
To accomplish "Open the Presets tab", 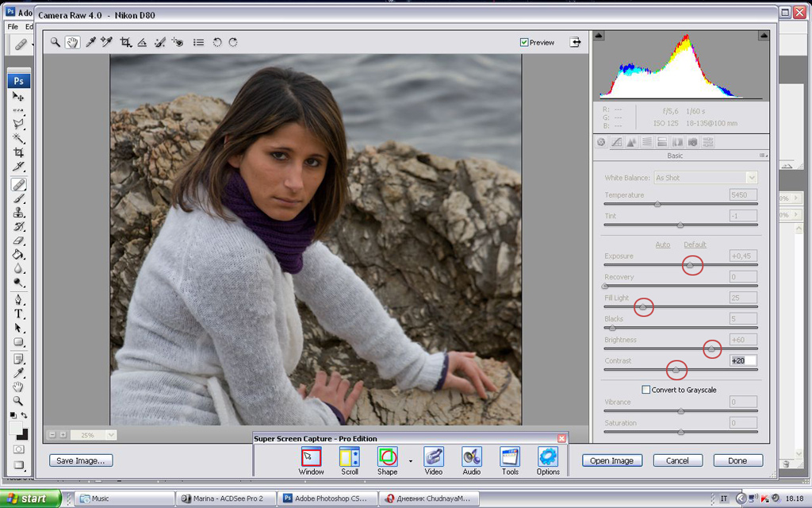I will (x=708, y=142).
